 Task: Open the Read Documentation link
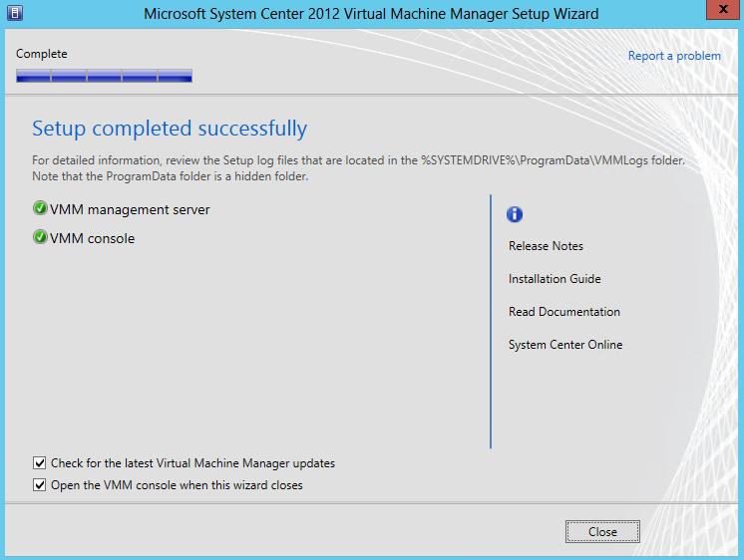(x=564, y=312)
